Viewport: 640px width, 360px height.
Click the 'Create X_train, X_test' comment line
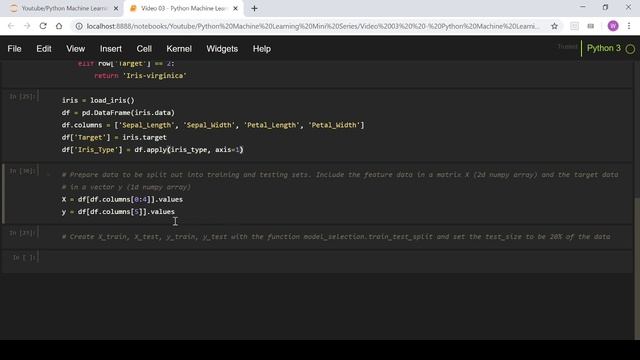tap(336, 237)
